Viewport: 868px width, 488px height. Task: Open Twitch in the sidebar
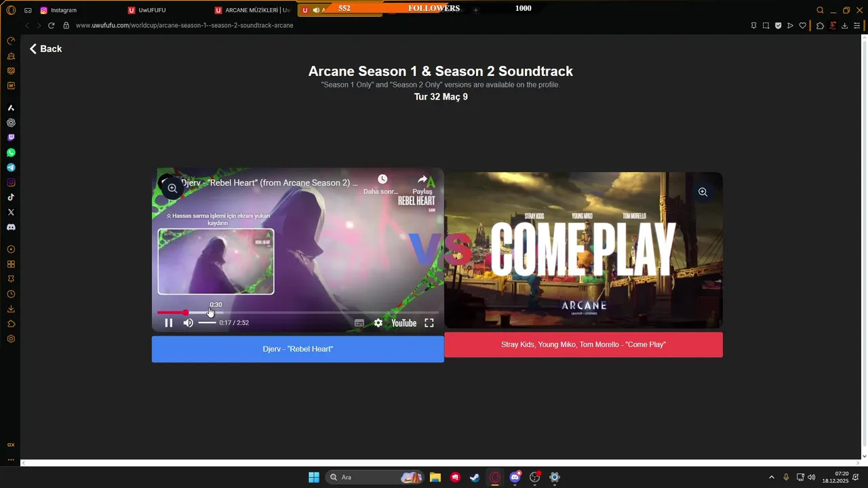point(11,138)
